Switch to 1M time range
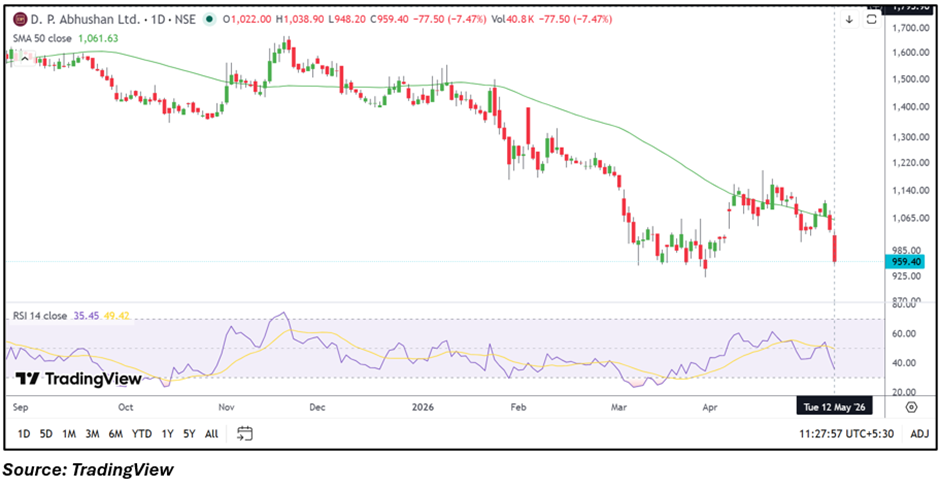The width and height of the screenshot is (940, 488). [69, 433]
